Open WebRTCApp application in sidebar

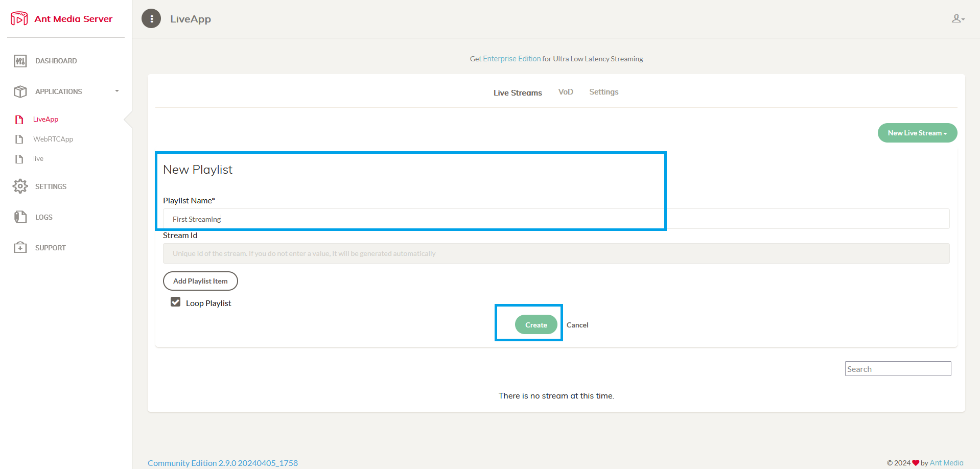pyautogui.click(x=53, y=139)
